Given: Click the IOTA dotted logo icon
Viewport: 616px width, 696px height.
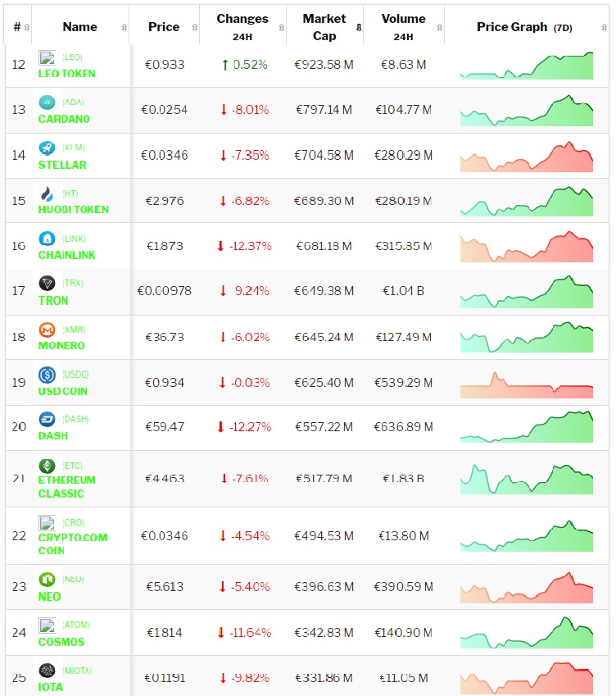Looking at the screenshot, I should pyautogui.click(x=47, y=671).
